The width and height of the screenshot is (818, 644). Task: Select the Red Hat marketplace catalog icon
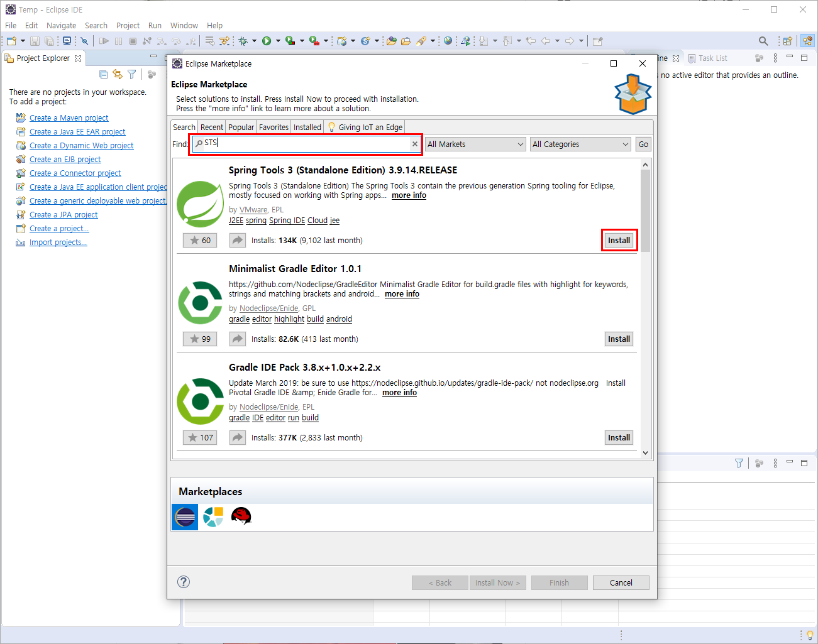241,516
